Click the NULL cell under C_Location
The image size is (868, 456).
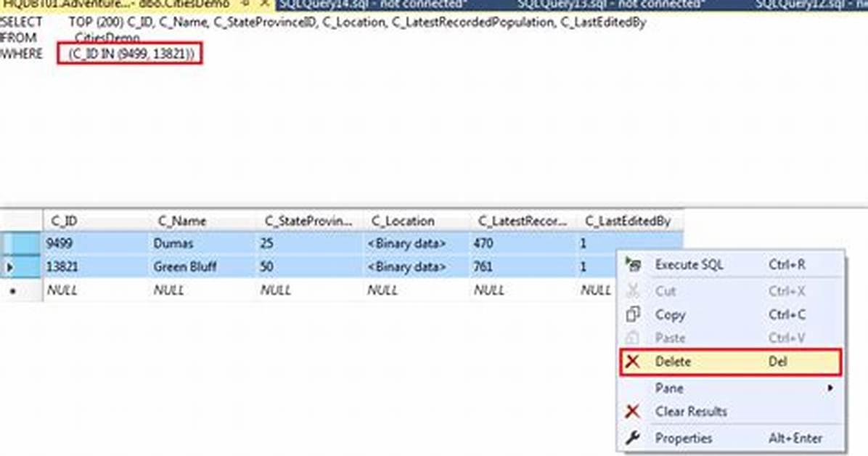tap(417, 290)
